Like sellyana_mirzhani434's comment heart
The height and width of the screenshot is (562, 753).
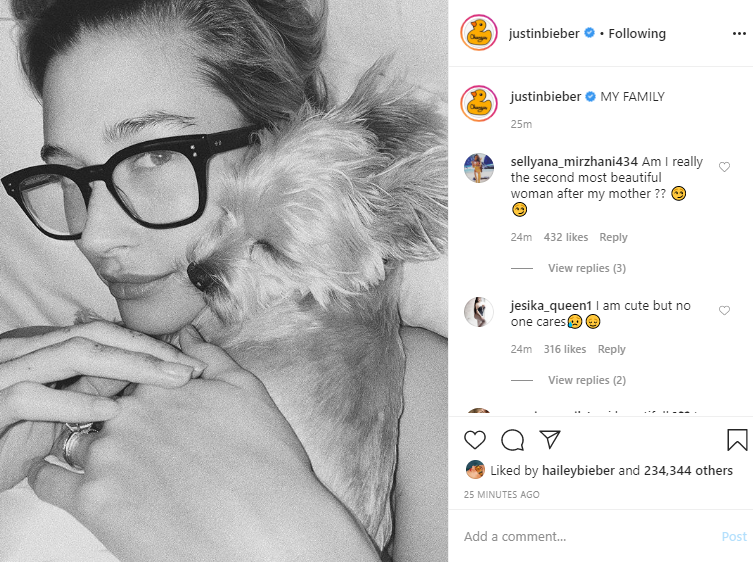[724, 167]
